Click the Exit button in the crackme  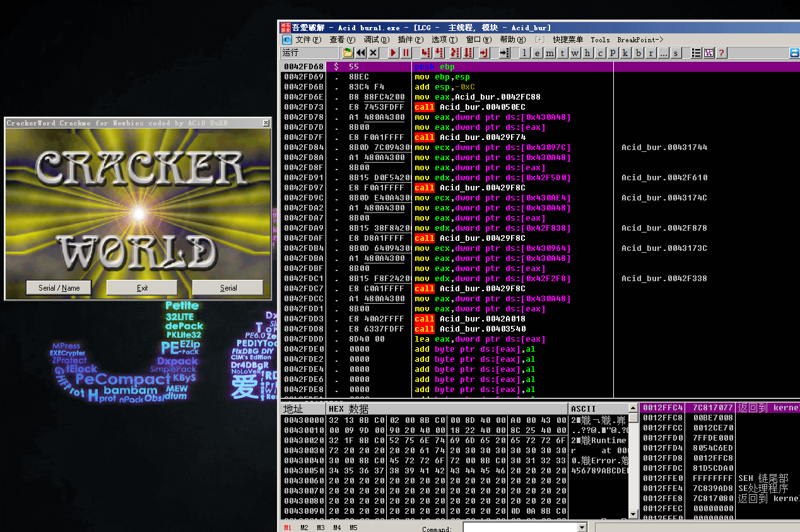(x=142, y=287)
